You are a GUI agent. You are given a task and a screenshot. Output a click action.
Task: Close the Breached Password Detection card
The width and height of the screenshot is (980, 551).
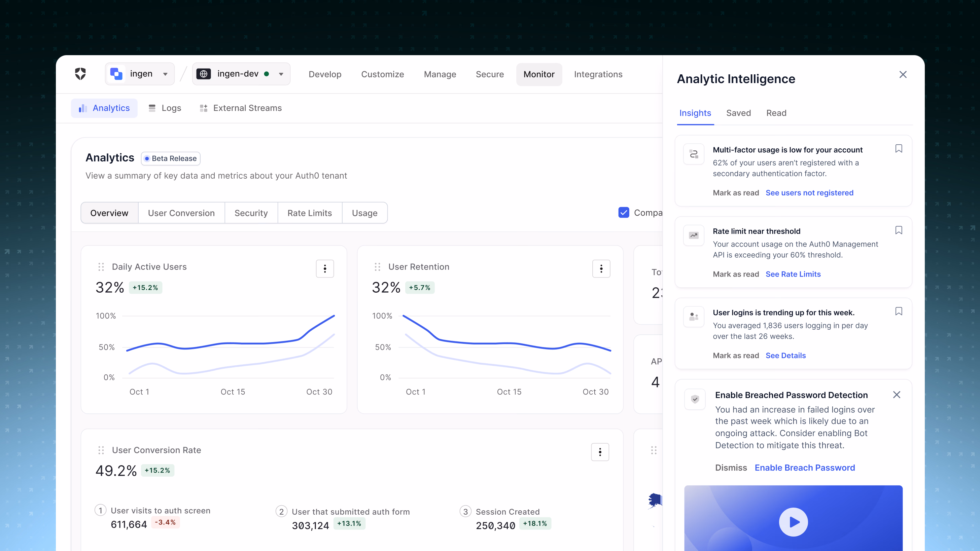click(896, 395)
